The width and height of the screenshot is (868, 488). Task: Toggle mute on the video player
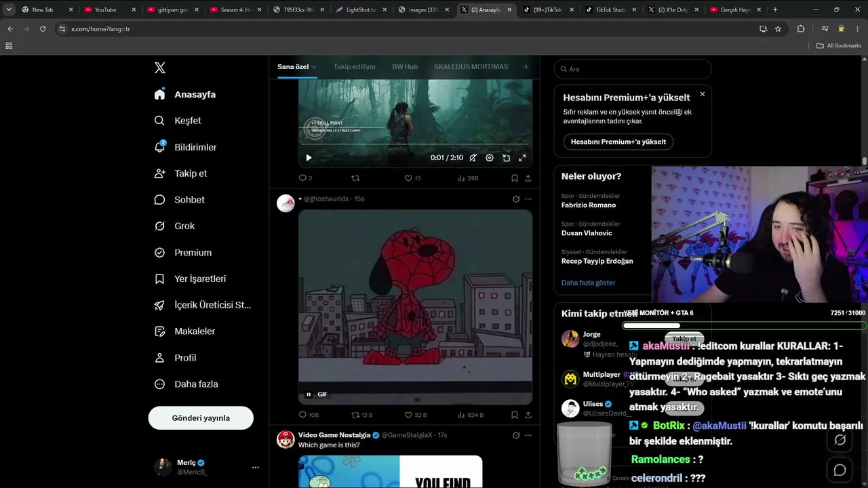tap(473, 158)
